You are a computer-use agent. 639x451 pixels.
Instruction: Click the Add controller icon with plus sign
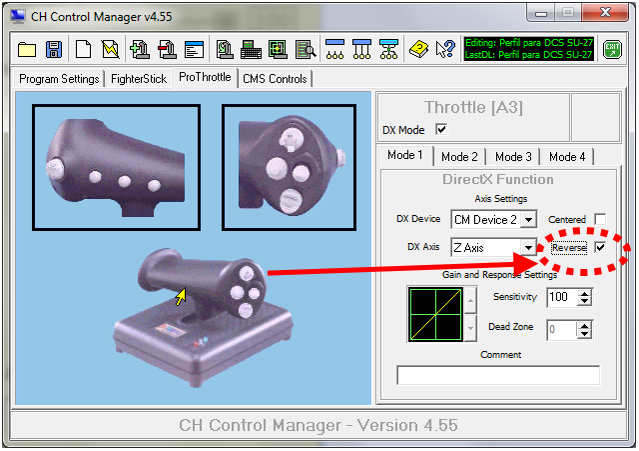[140, 48]
